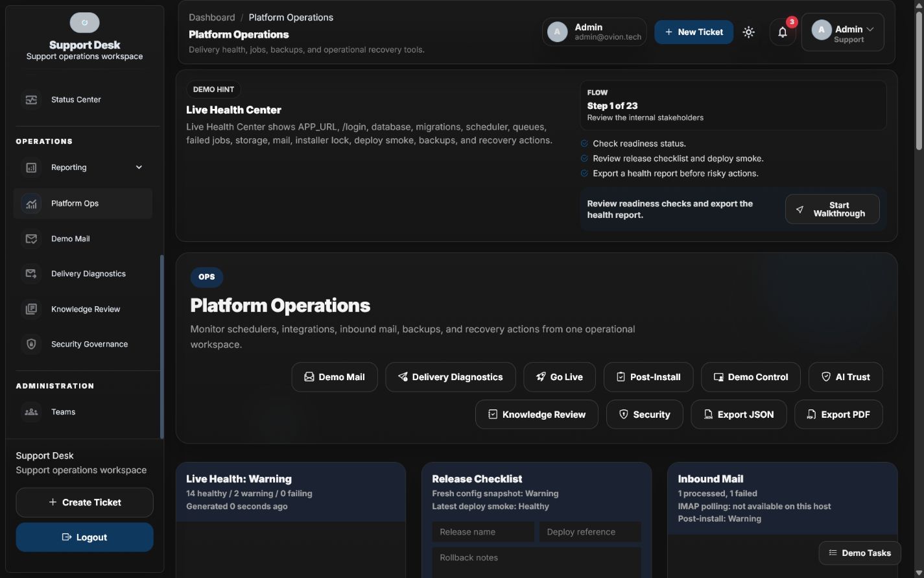This screenshot has height=578, width=924.
Task: Open Teams under Administration
Action: click(83, 412)
